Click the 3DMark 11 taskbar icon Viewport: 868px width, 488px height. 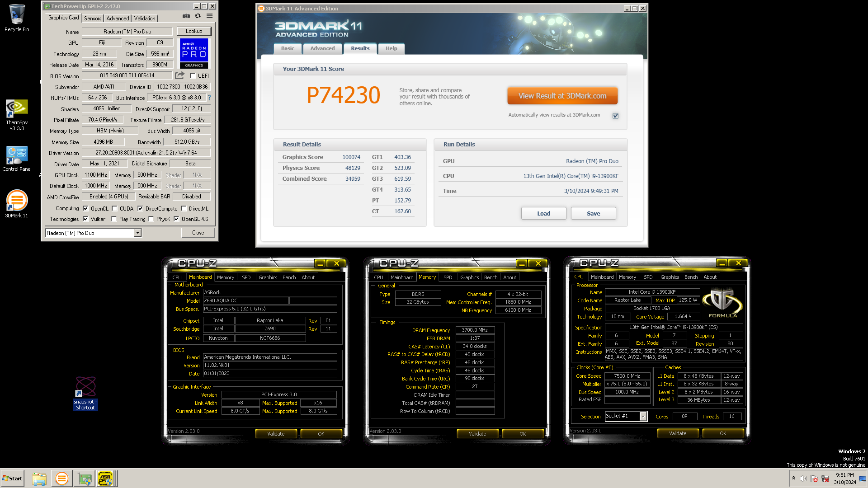61,479
